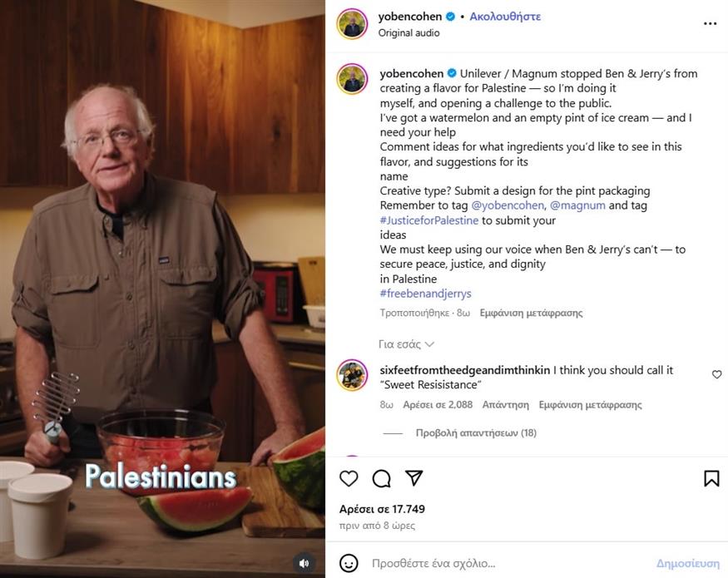The height and width of the screenshot is (578, 728).
Task: Visit the @magnum mention
Action: coord(577,205)
